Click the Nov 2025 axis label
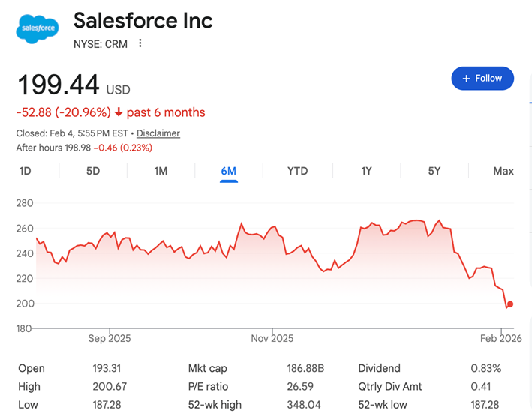 tap(272, 338)
